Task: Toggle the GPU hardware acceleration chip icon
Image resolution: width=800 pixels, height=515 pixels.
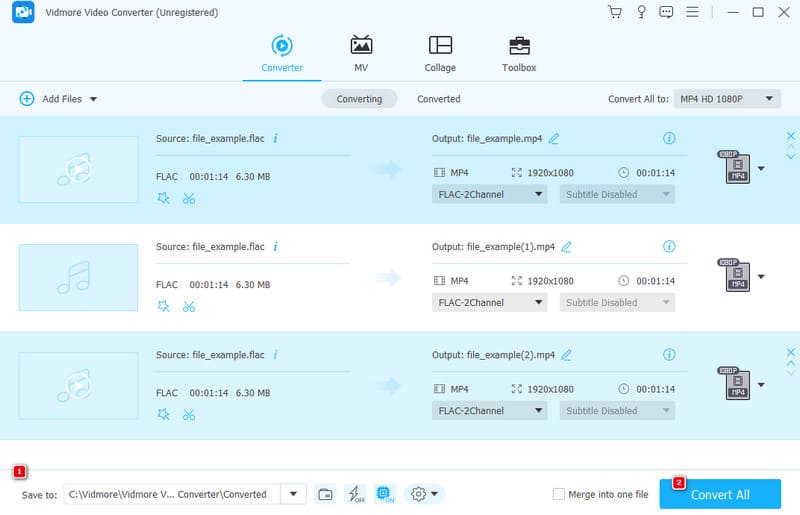Action: coord(384,494)
